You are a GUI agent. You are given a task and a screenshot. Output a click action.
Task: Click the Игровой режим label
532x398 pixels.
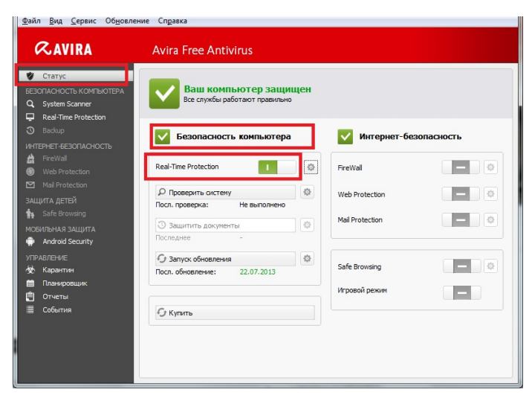(362, 290)
